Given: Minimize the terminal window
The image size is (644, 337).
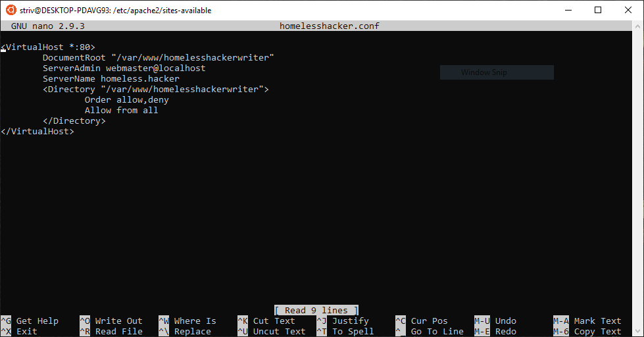Looking at the screenshot, I should click(568, 10).
